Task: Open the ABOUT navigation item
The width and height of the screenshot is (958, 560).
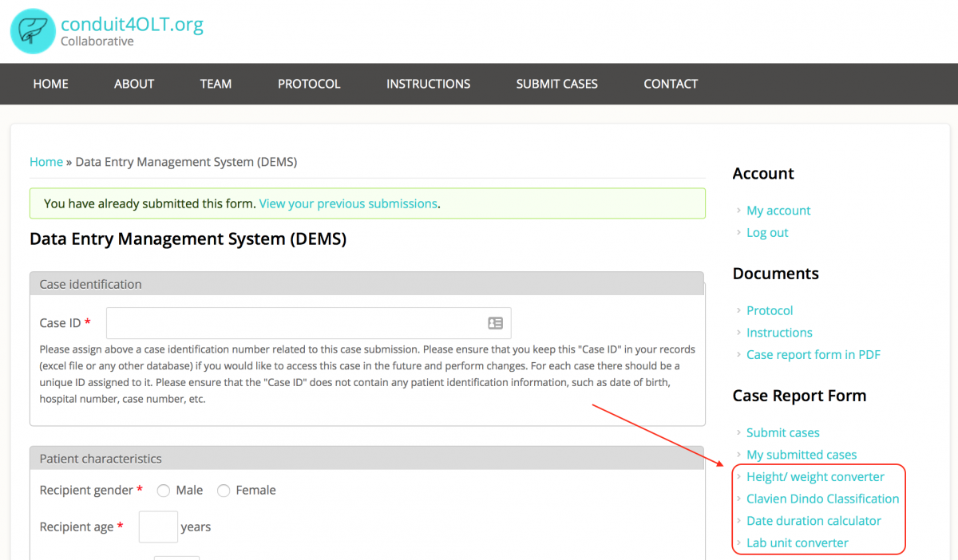Action: (x=134, y=84)
